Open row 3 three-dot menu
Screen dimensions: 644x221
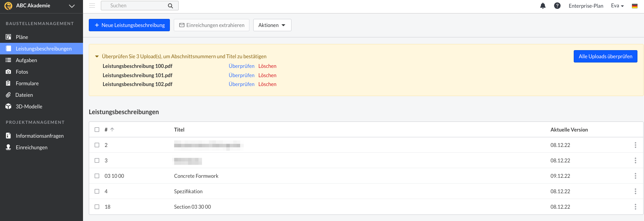[x=635, y=160]
